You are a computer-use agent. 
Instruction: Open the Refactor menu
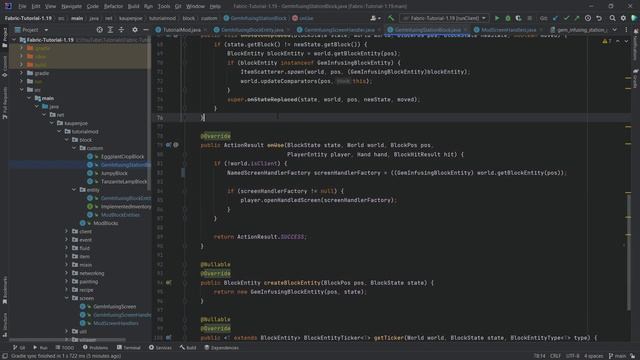(113, 6)
